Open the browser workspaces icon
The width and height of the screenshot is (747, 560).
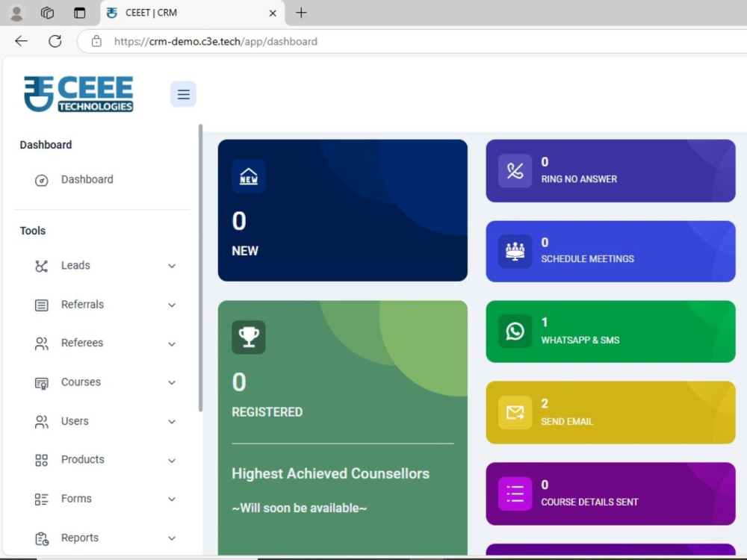pos(48,13)
